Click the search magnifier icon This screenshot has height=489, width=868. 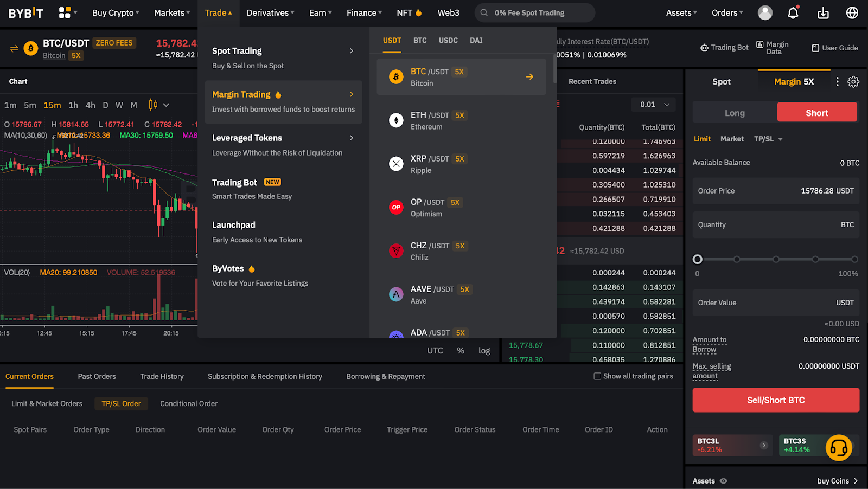[484, 12]
